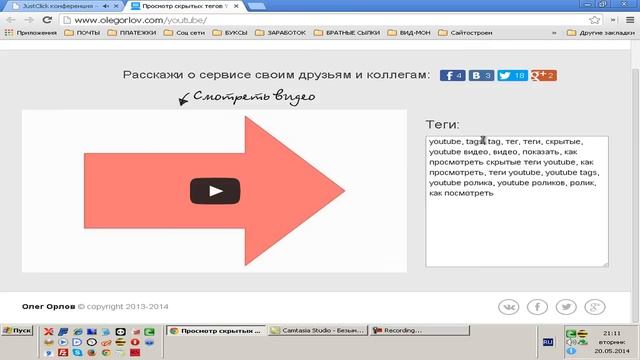640x360 pixels.
Task: Share the service on Facebook
Action: (x=452, y=76)
